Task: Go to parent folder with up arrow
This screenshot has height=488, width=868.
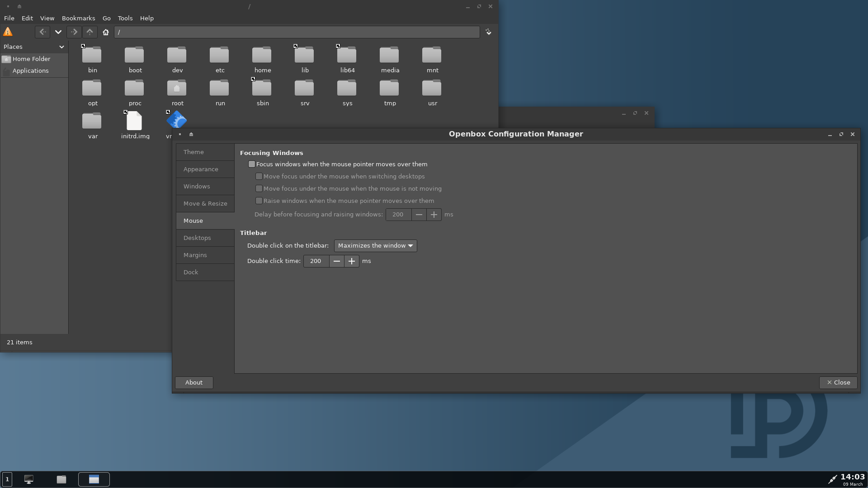Action: (90, 32)
